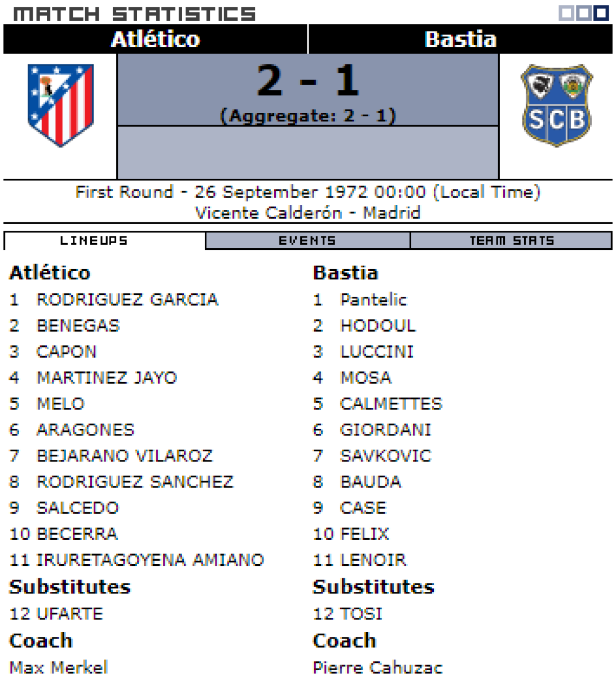Click the Bastia name in the black header
This screenshot has height=677, width=616.
460,39
